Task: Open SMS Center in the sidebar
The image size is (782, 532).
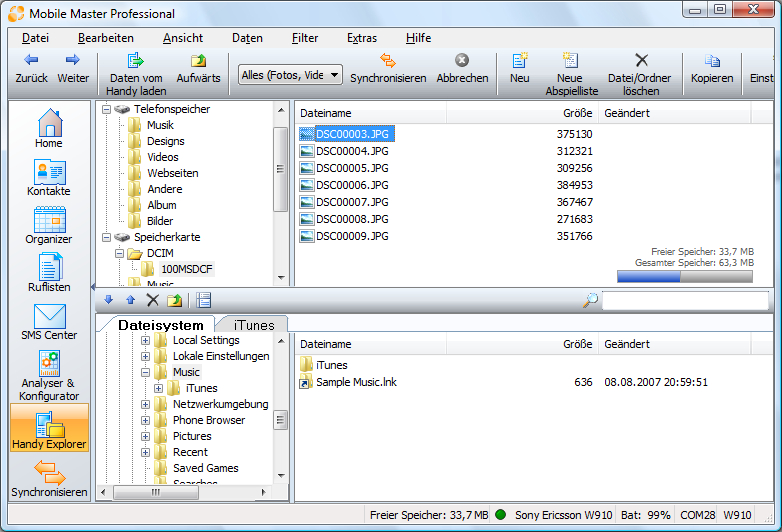Action: [x=49, y=322]
